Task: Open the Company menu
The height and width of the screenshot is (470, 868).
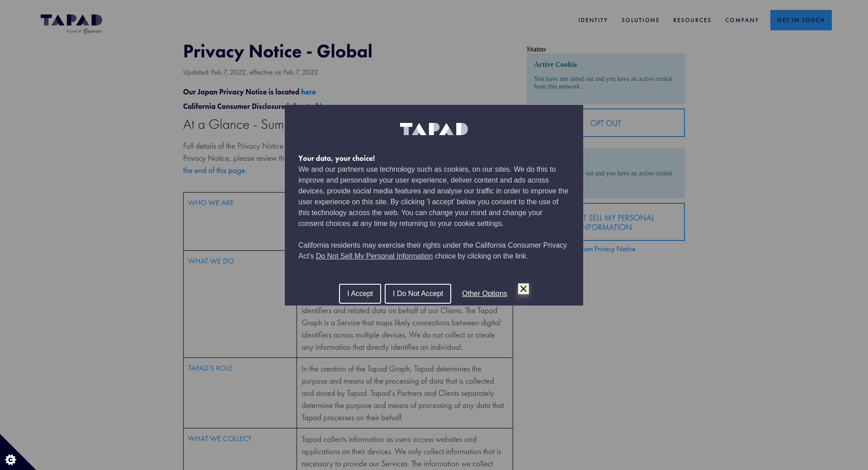Action: coord(742,20)
